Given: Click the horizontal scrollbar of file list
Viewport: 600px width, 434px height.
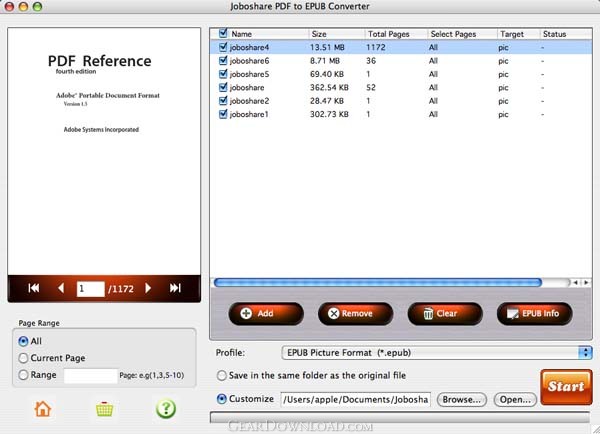Looking at the screenshot, I should (x=378, y=282).
